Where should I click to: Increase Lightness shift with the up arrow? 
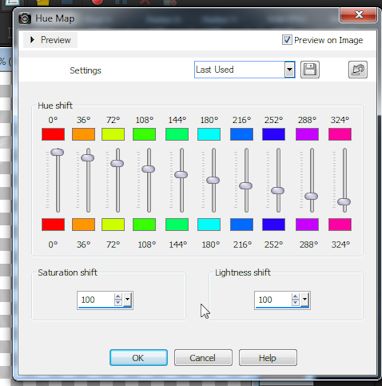[x=295, y=296]
